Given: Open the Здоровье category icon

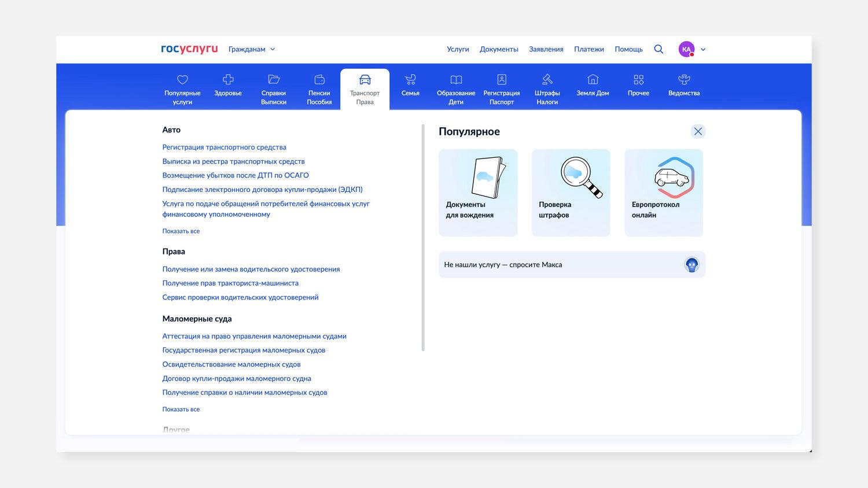Looking at the screenshot, I should point(228,80).
